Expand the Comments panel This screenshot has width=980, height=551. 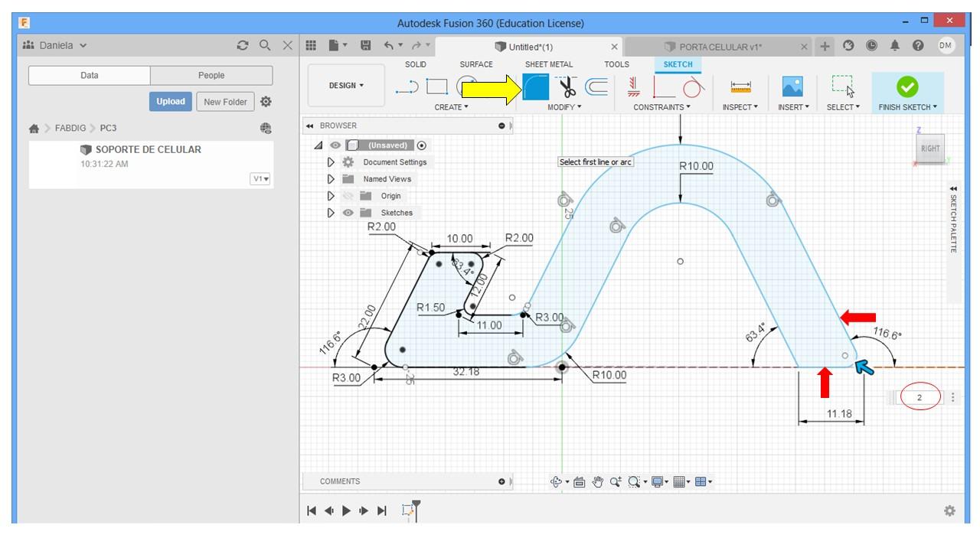502,481
